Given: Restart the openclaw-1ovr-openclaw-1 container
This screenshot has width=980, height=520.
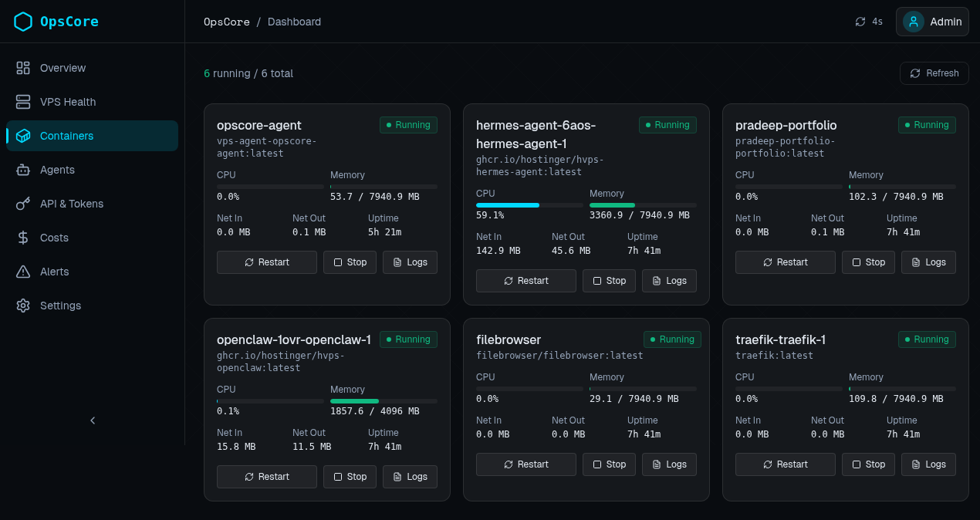Looking at the screenshot, I should point(267,477).
